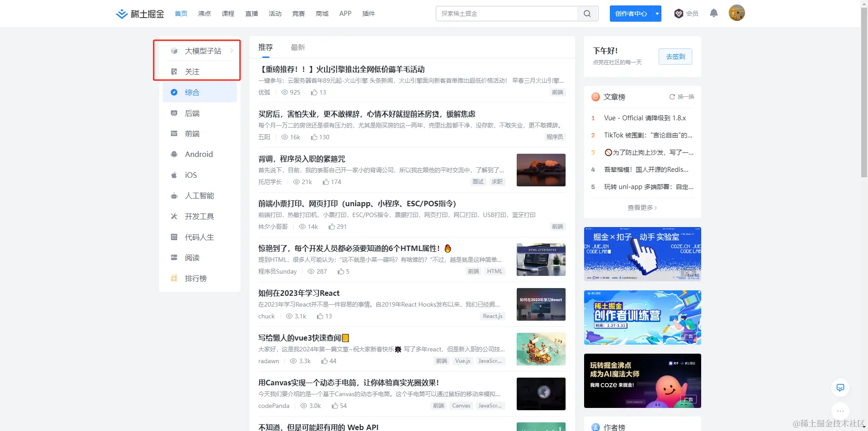Screen dimensions: 868x431
Task: Switch to the 最新 tab
Action: tap(298, 47)
